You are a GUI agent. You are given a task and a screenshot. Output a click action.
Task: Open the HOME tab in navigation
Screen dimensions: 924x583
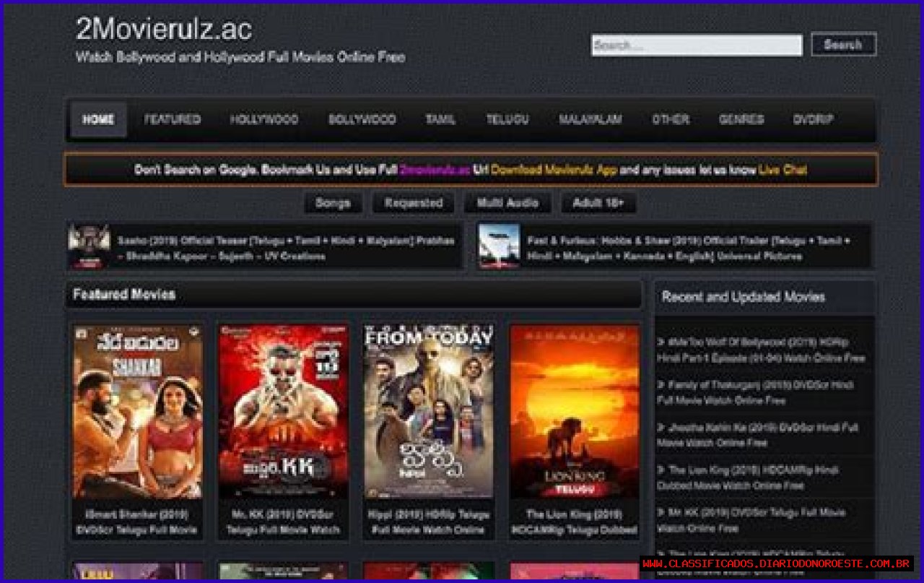pos(96,120)
